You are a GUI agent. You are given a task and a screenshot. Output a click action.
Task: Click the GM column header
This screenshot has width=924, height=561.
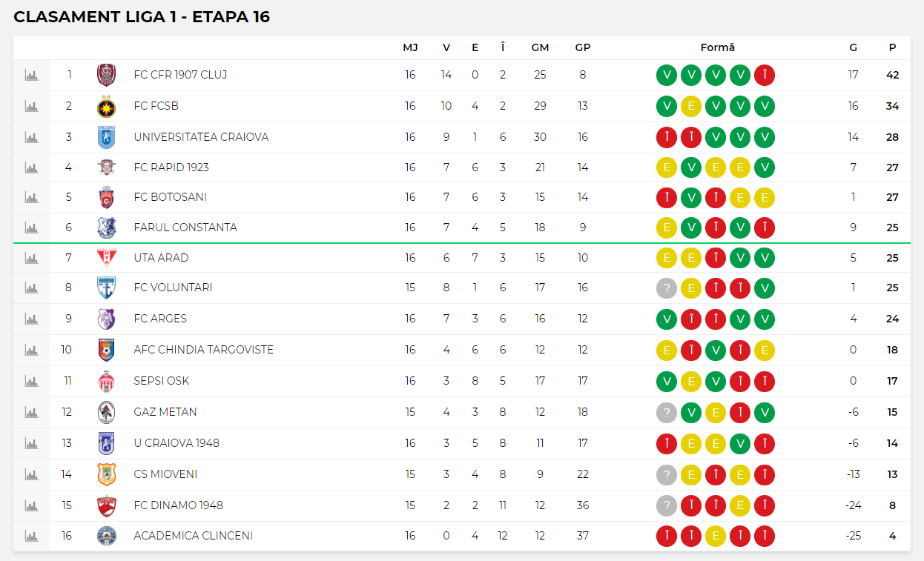point(540,47)
